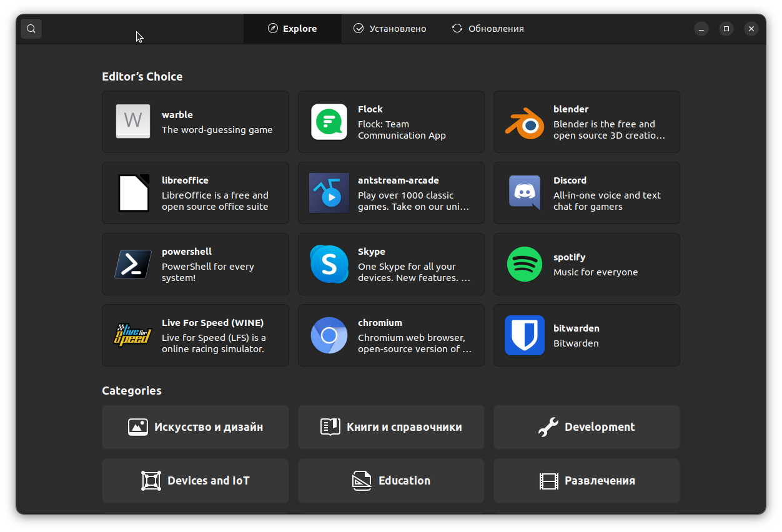The image size is (782, 532).
Task: Switch to the Explore tab
Action: [292, 29]
